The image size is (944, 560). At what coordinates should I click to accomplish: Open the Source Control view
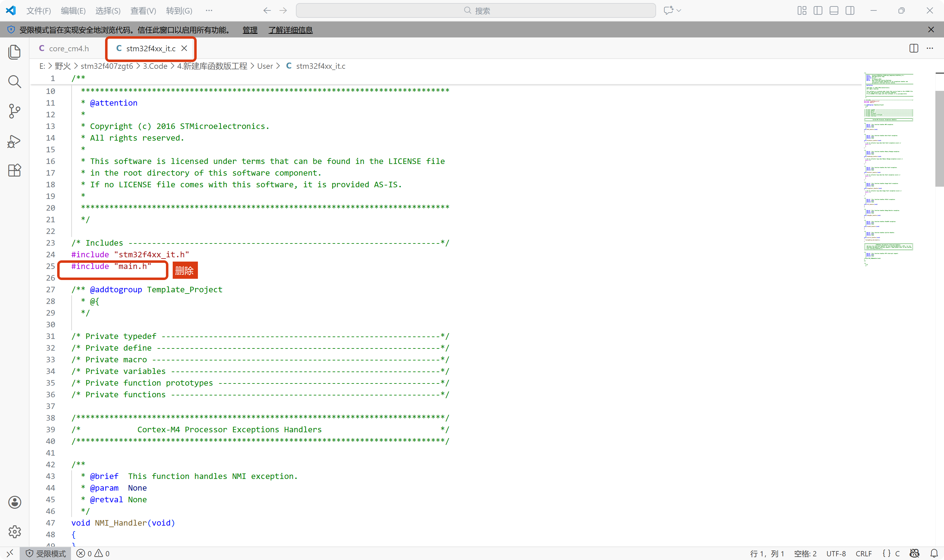coord(14,111)
